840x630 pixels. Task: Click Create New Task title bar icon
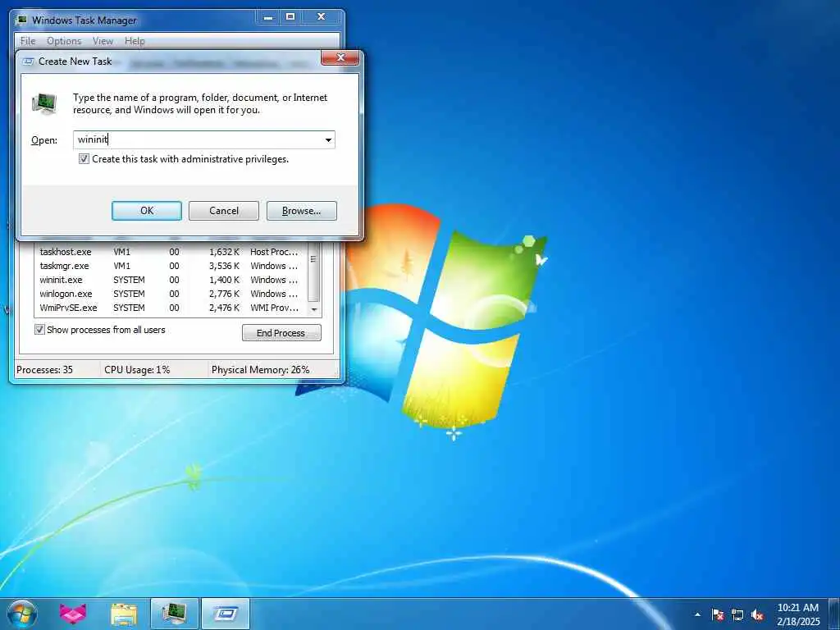29,62
